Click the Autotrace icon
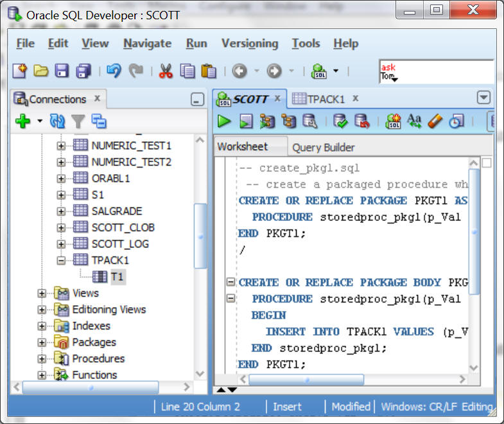 pyautogui.click(x=289, y=121)
